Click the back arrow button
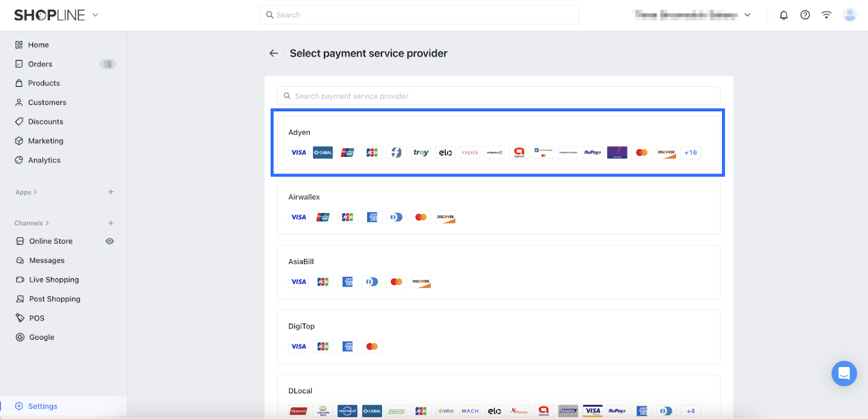 point(274,53)
